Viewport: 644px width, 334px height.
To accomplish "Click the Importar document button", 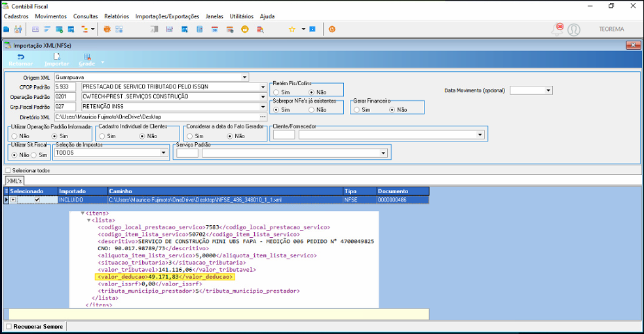I will (x=57, y=60).
